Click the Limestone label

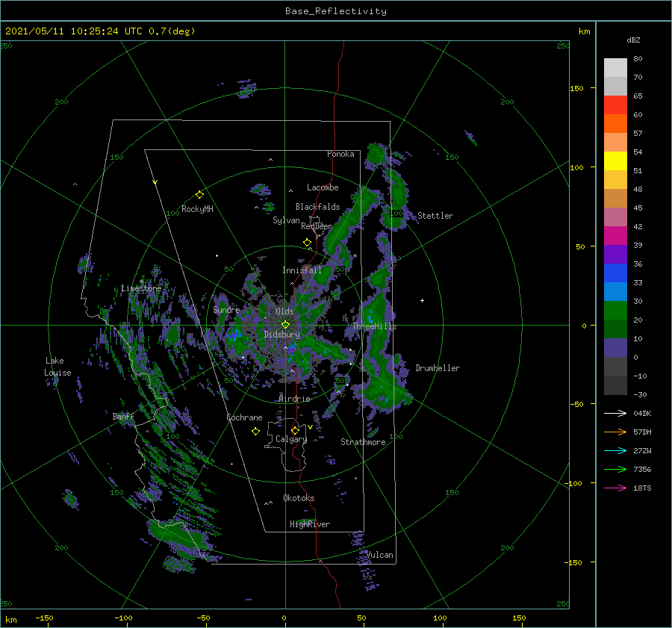pos(141,288)
